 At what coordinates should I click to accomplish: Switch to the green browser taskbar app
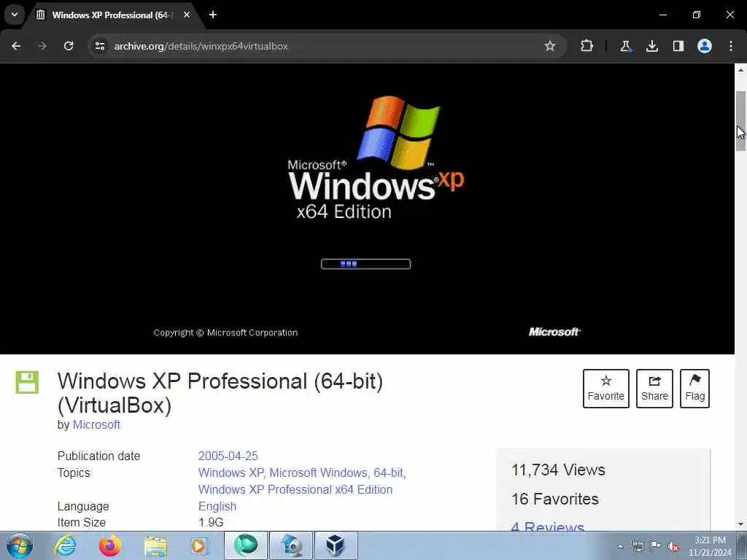click(246, 545)
